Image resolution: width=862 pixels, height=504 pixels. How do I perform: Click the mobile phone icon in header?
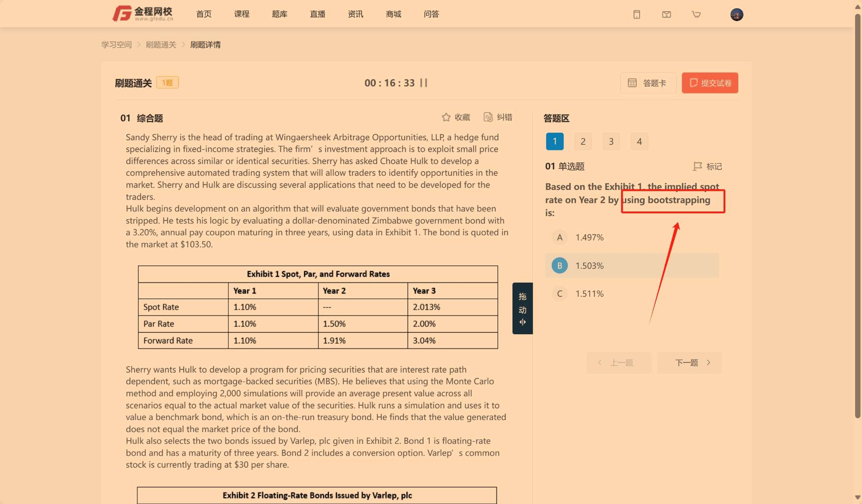click(637, 15)
